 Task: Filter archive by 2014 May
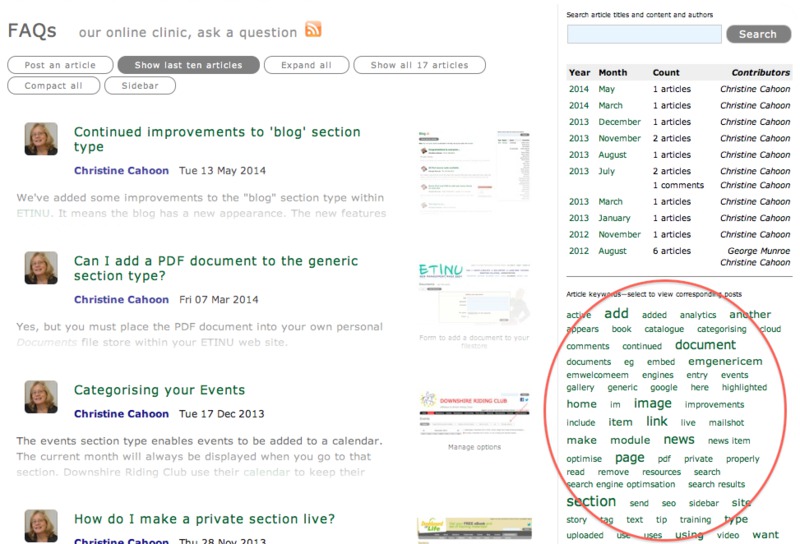coord(606,89)
